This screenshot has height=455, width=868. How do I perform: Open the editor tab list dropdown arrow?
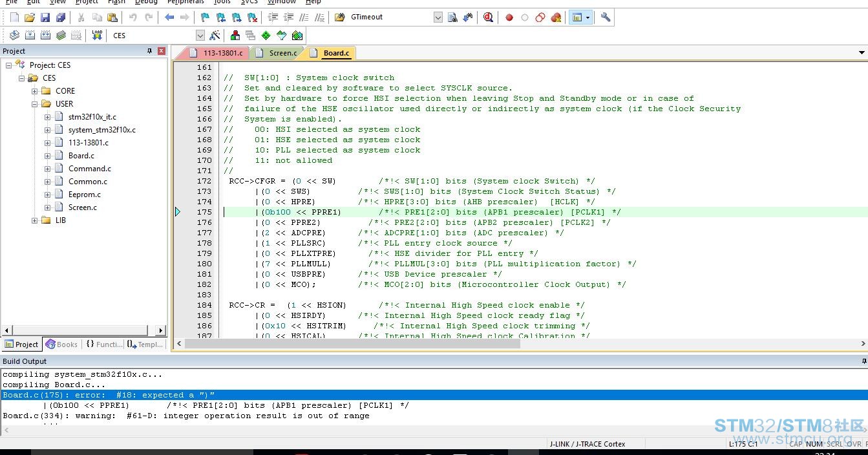pos(862,53)
